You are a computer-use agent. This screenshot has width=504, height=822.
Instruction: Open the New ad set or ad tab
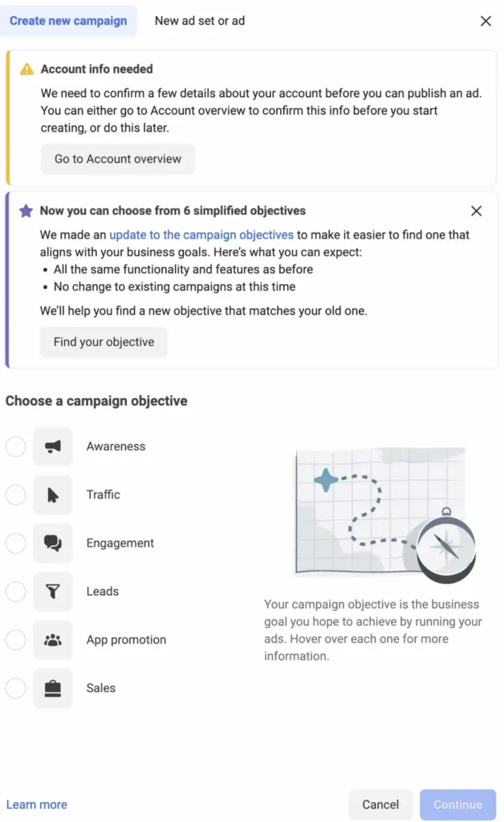(199, 20)
